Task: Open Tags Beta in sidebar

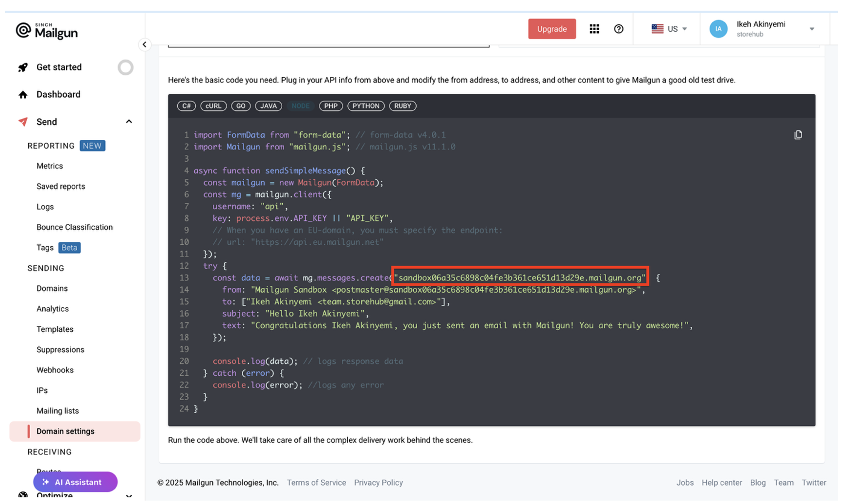Action: click(x=58, y=248)
